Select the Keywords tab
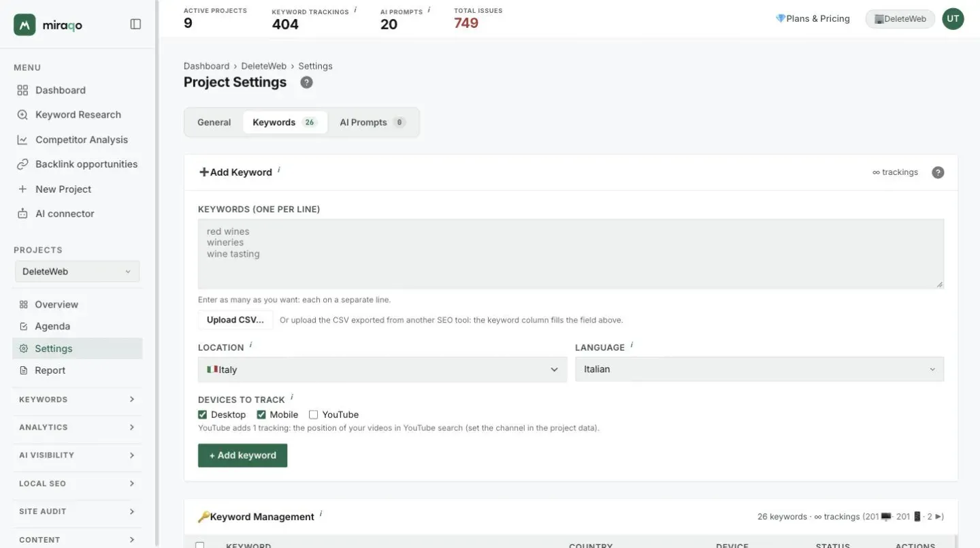Image resolution: width=980 pixels, height=548 pixels. point(285,123)
